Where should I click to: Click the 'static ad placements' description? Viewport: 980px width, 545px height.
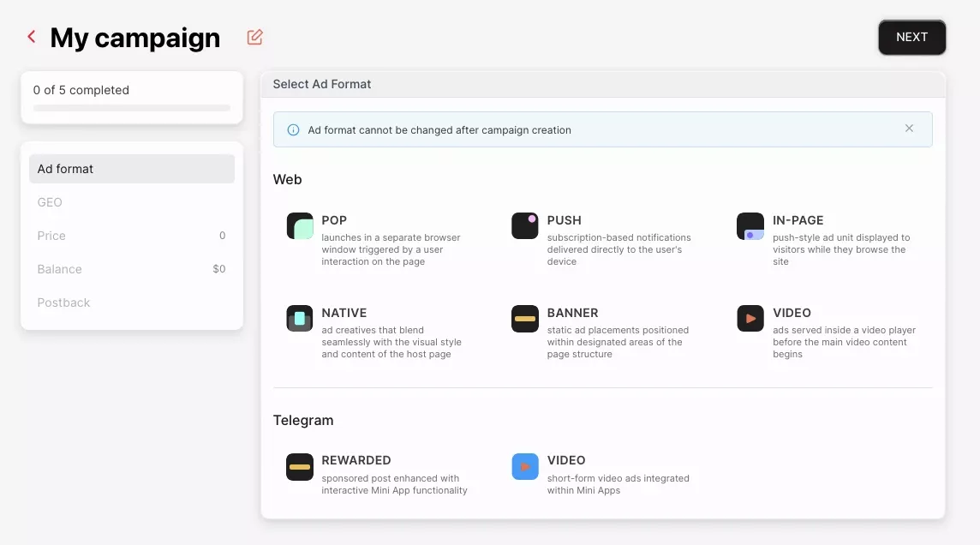click(618, 342)
